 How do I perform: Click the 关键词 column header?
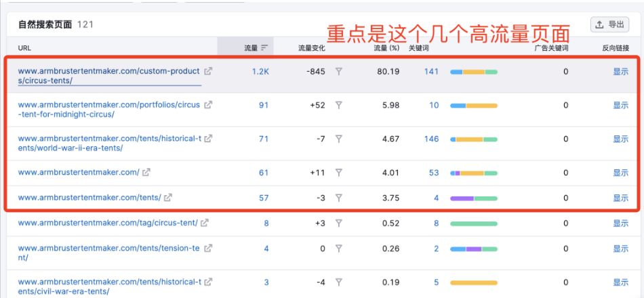point(420,48)
